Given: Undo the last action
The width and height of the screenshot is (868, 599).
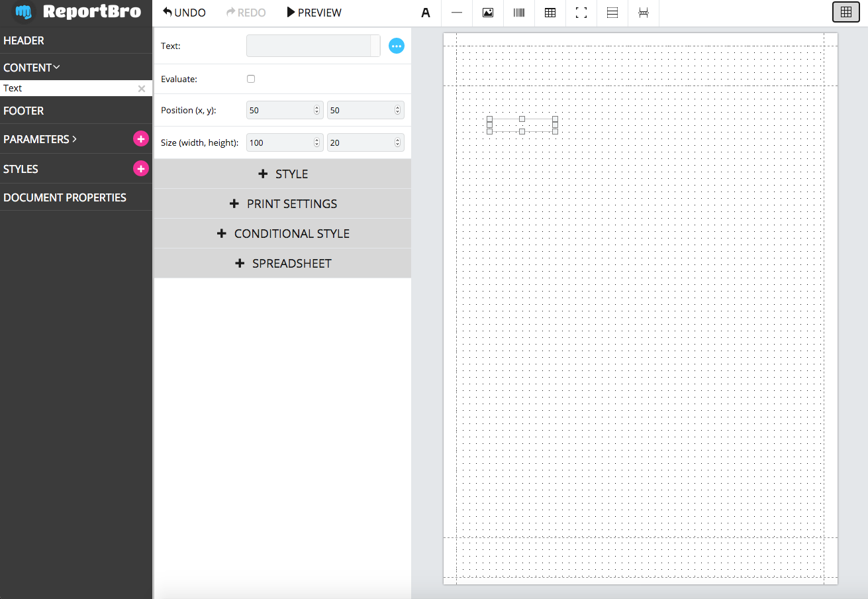Looking at the screenshot, I should 184,13.
